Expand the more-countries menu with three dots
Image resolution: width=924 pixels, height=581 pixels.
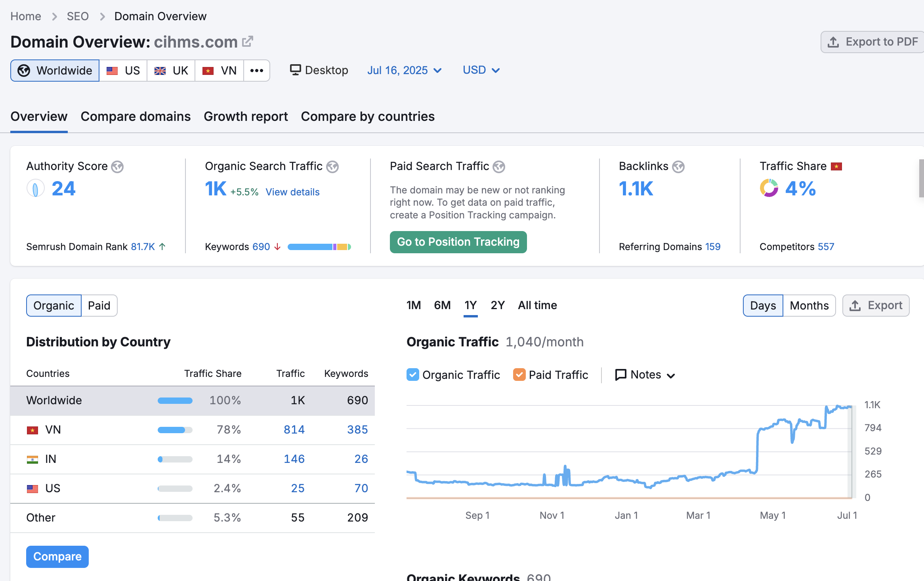(x=257, y=70)
